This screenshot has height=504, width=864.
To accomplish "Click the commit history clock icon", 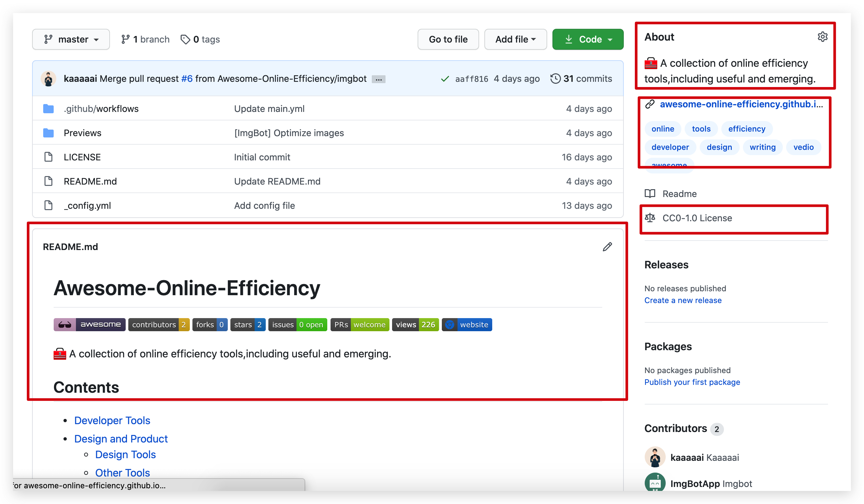I will click(x=555, y=79).
